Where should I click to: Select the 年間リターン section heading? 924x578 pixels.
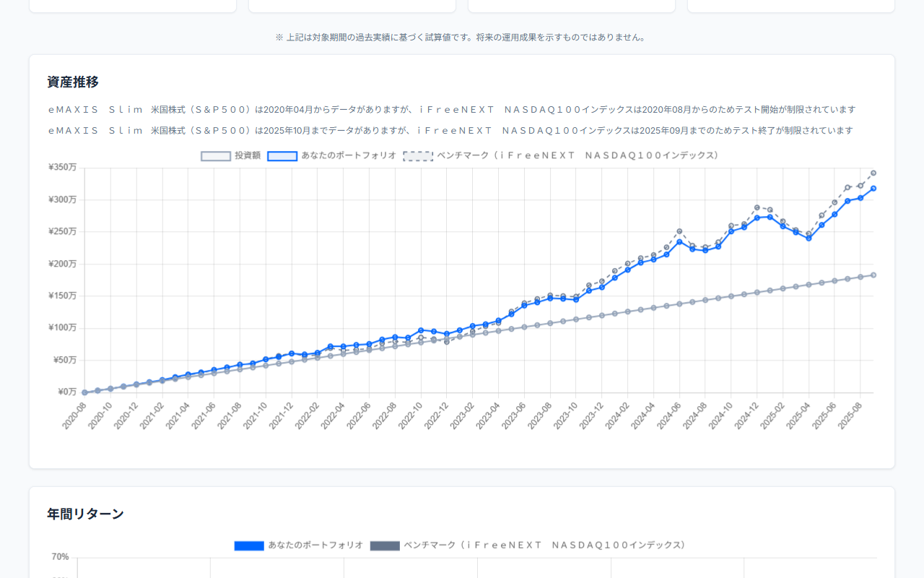[84, 514]
